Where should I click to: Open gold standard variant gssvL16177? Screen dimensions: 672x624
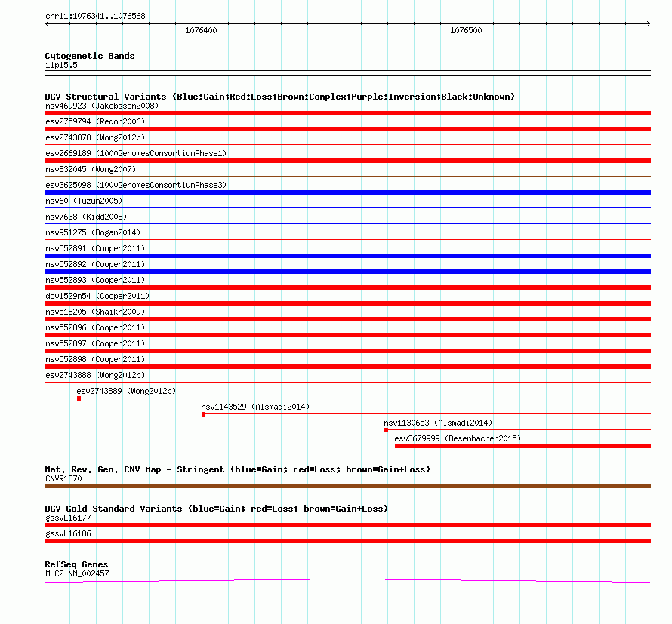[68, 518]
